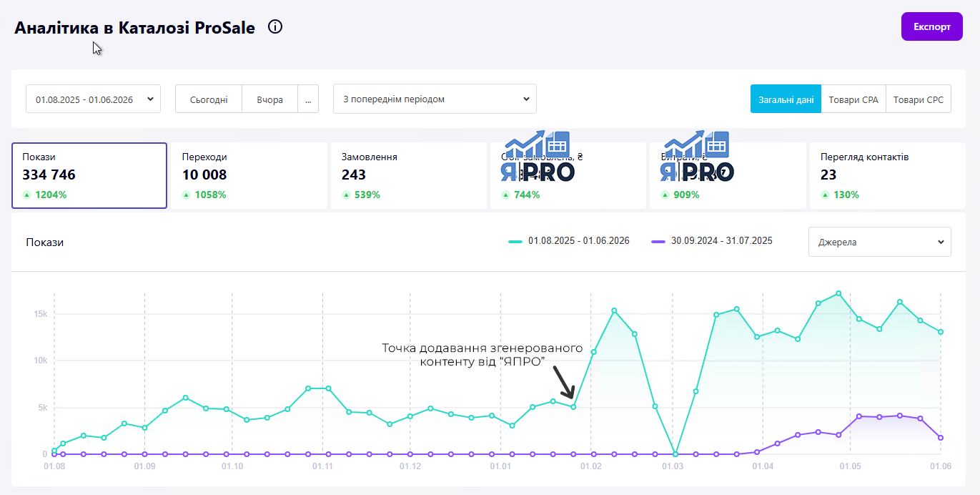The width and height of the screenshot is (980, 495).
Task: Click the green growth arrow under Переходи
Action: 186,195
